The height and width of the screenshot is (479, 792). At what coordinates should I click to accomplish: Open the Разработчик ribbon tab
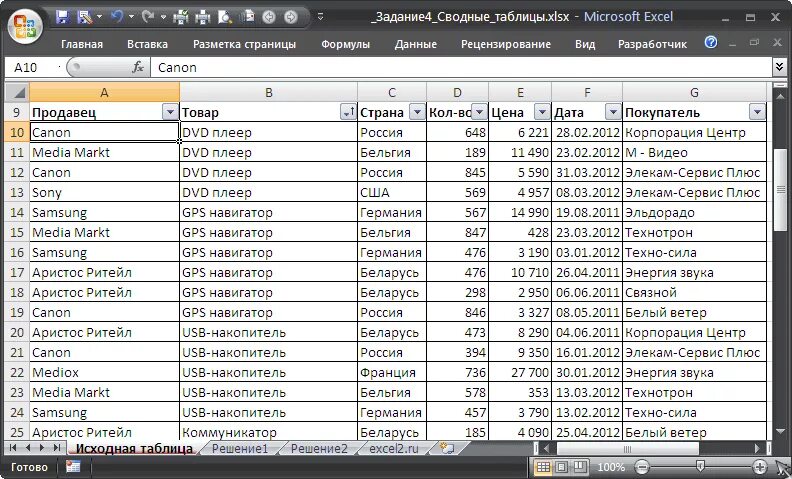tap(652, 44)
